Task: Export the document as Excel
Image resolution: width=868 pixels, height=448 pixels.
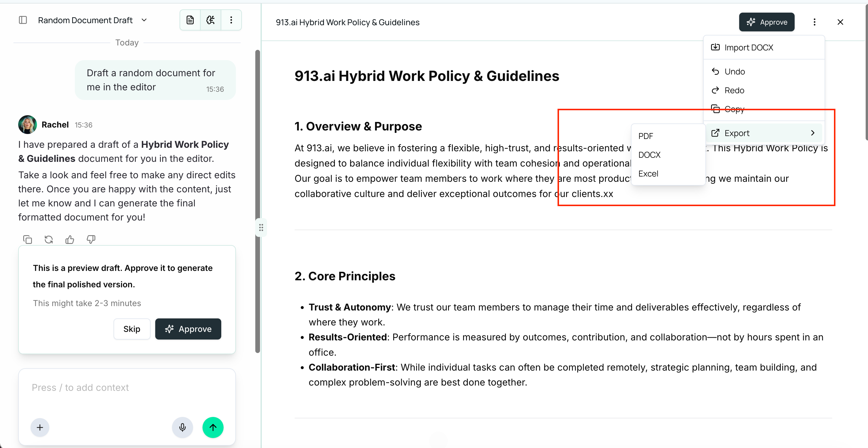Action: (668, 174)
